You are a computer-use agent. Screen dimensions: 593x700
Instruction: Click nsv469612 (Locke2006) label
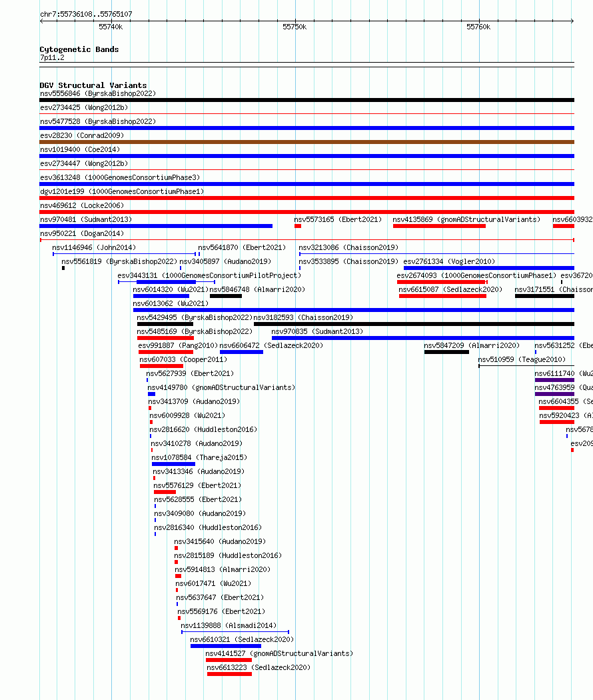pyautogui.click(x=82, y=205)
